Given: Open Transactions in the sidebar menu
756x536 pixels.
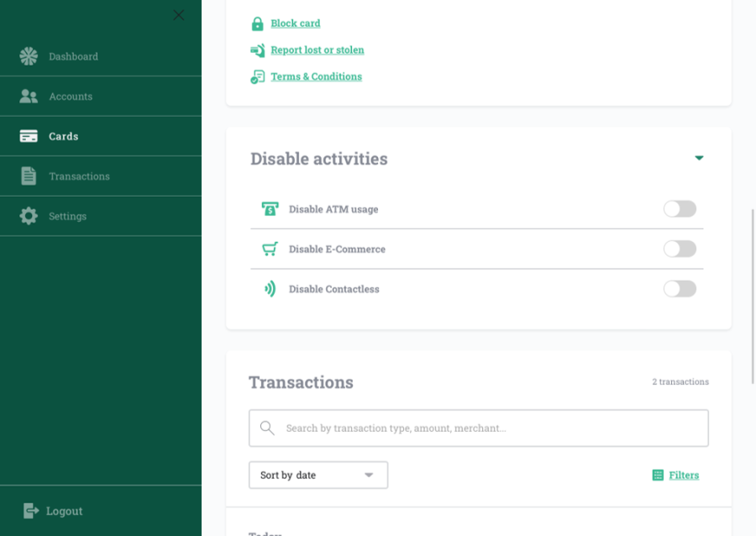Looking at the screenshot, I should (x=79, y=176).
